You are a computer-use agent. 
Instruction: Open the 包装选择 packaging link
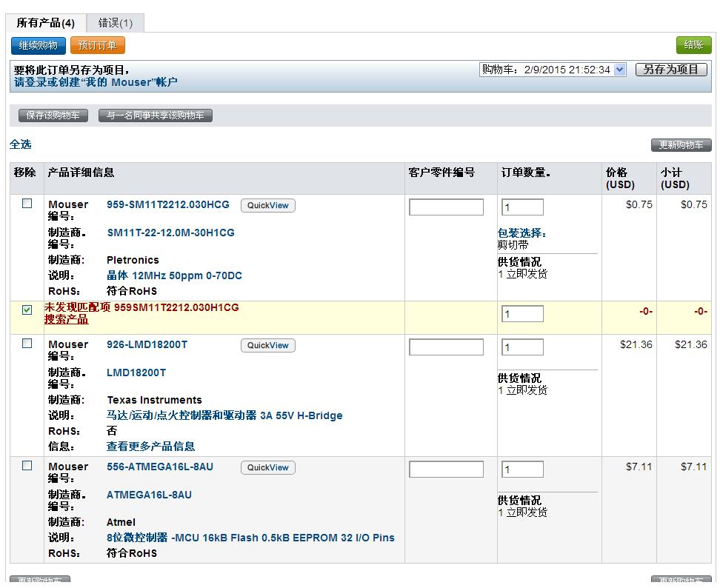[522, 233]
